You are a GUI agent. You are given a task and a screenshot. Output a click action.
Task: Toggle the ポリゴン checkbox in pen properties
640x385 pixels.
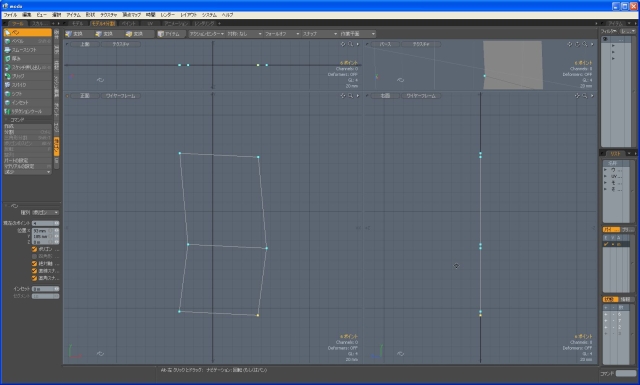(34, 249)
